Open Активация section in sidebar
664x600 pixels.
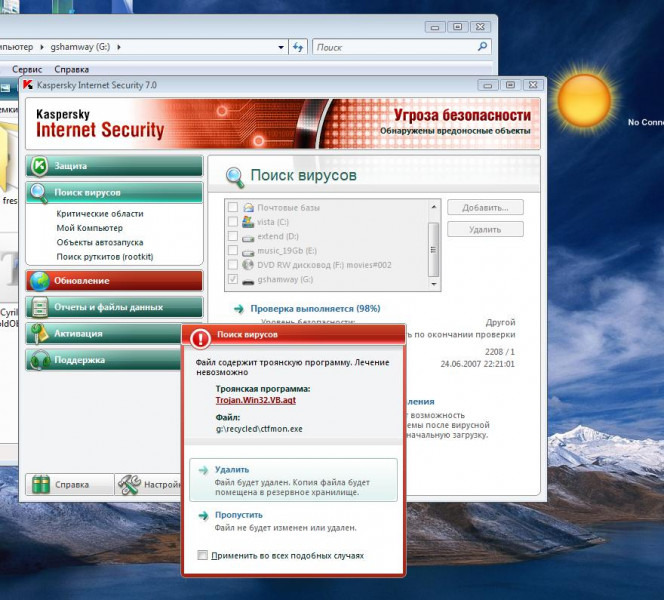106,334
